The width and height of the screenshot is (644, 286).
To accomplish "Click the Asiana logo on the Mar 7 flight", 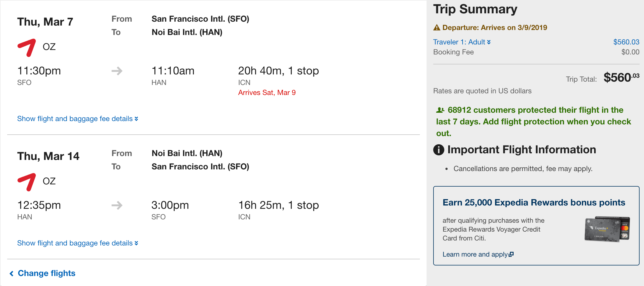I will coord(27,47).
